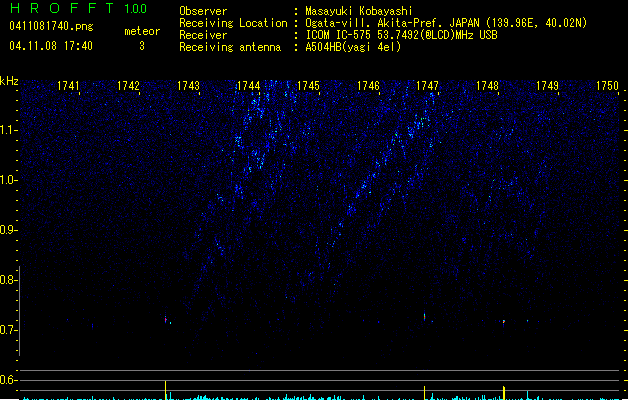
Task: Click the Receiving Location label
Action: pos(233,23)
